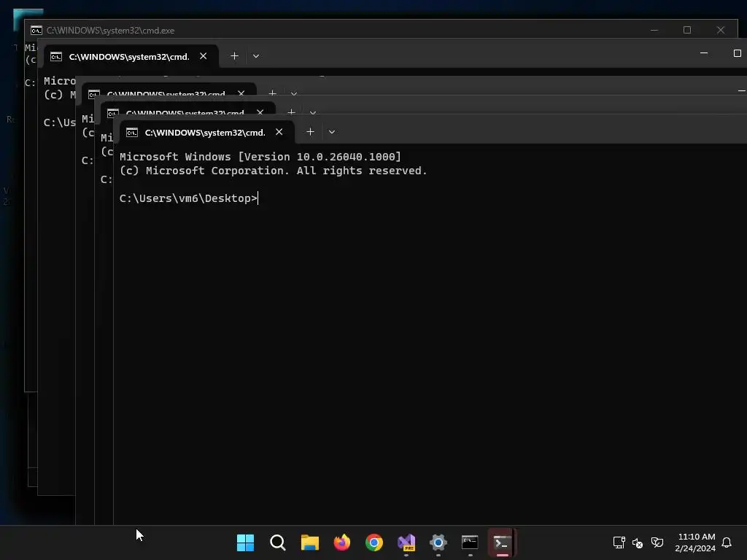Close the front terminal's cmd tab
Screen dimensions: 747x560
[x=279, y=132]
